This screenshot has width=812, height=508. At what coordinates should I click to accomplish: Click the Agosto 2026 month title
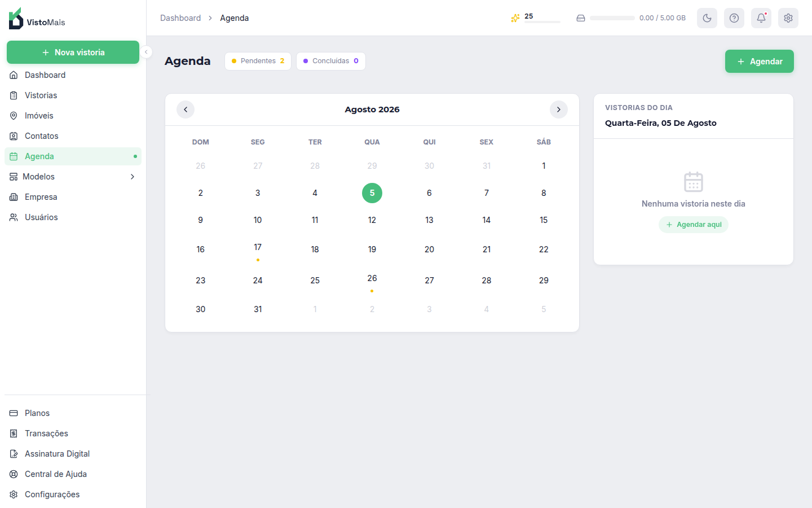[x=372, y=110]
